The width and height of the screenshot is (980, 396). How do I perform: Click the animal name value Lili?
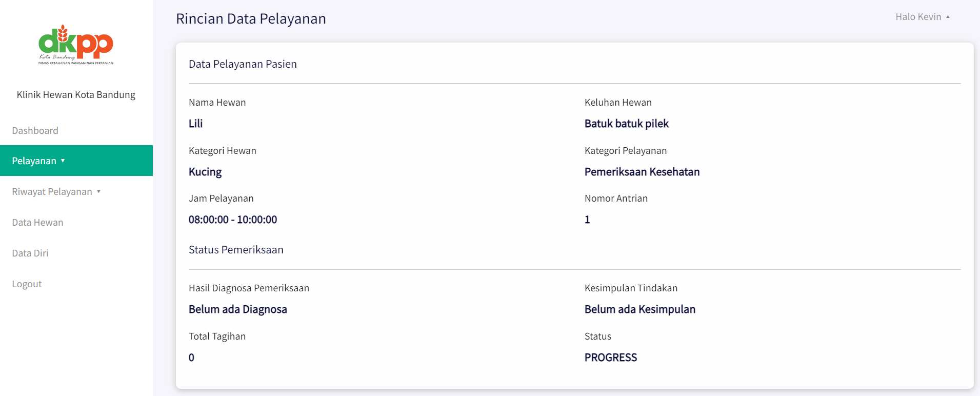pyautogui.click(x=195, y=124)
